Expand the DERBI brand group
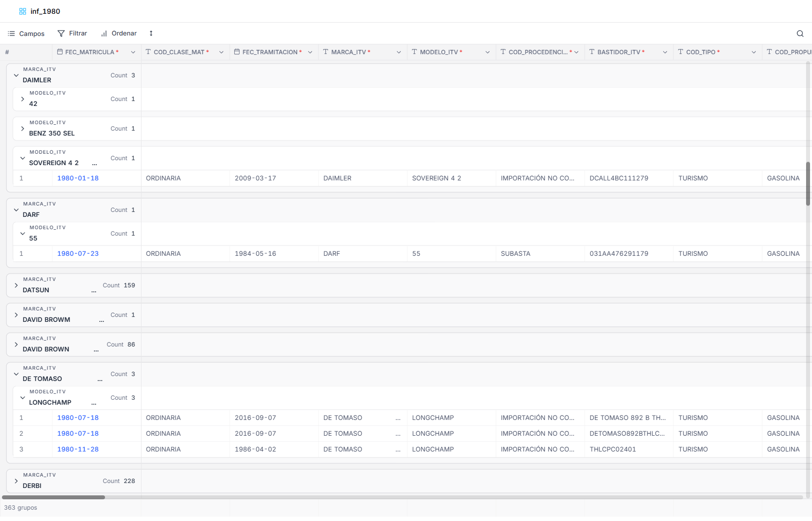 click(16, 481)
